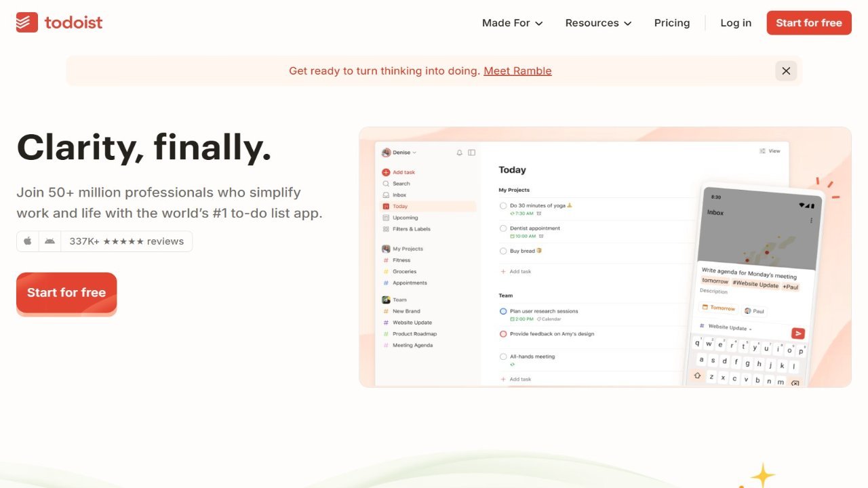Check off Do 30 minutes of yoga

coord(503,205)
